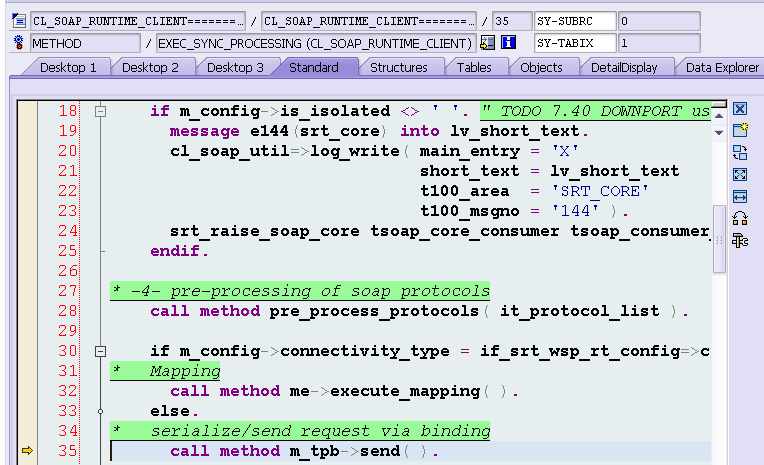Screen dimensions: 764x465
Task: Click the '144' literal on line 23
Action: point(575,211)
